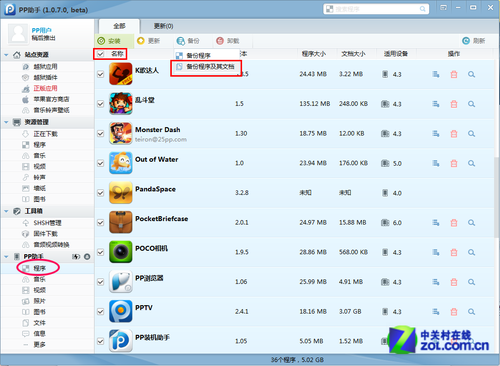Viewport: 500px width, 366px height.
Task: Click the PP用户 account name
Action: (42, 30)
